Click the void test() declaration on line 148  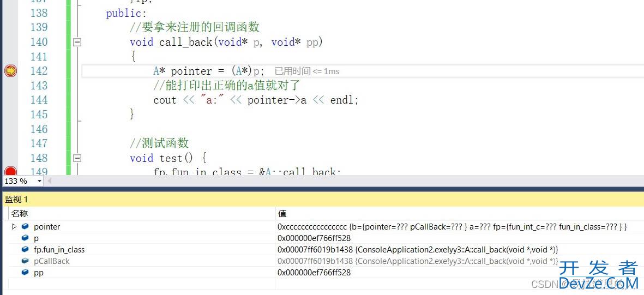[x=167, y=158]
